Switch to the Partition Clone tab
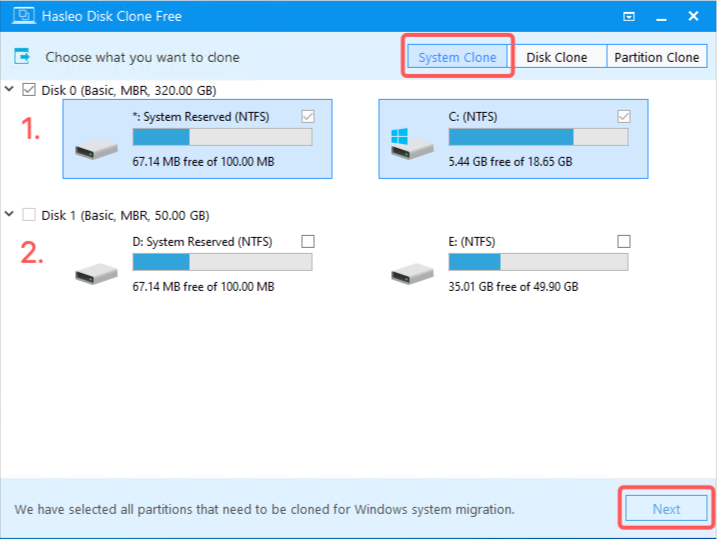 point(657,57)
